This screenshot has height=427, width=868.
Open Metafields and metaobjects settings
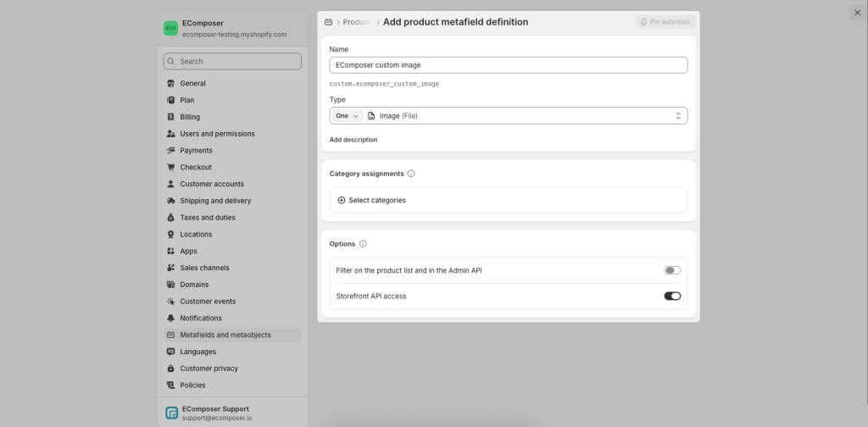(225, 335)
